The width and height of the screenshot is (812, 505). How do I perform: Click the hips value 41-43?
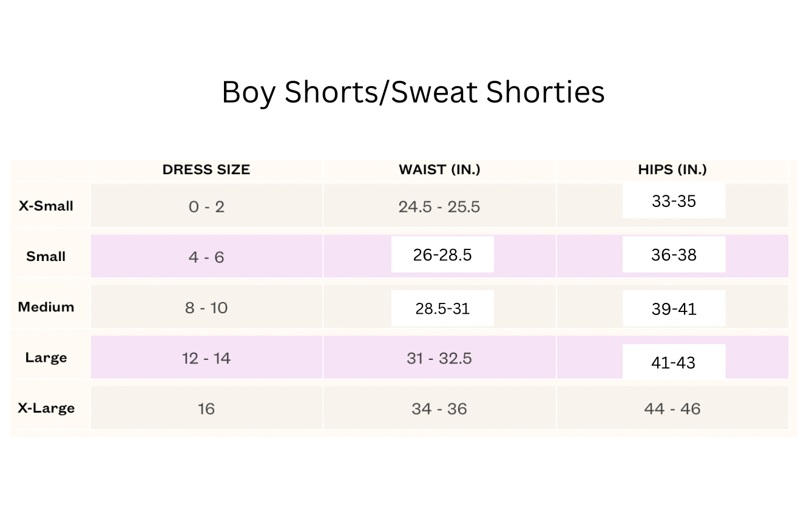click(x=674, y=363)
